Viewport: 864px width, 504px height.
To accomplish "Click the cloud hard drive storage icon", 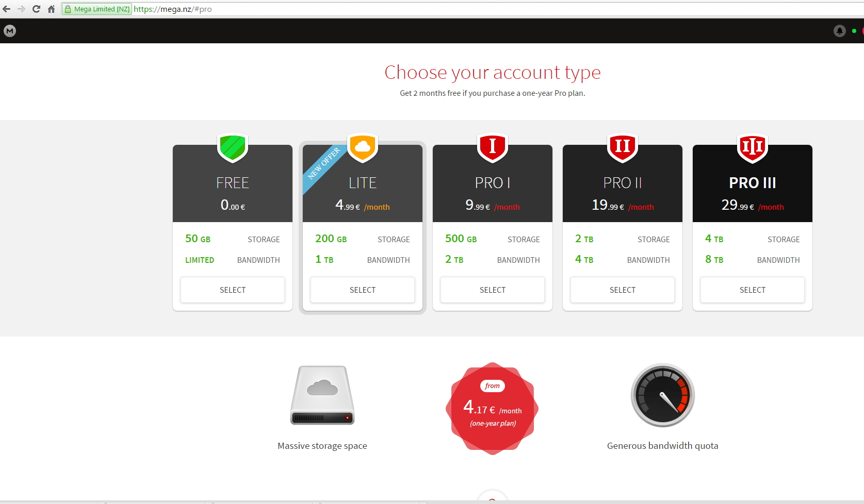I will pos(322,395).
